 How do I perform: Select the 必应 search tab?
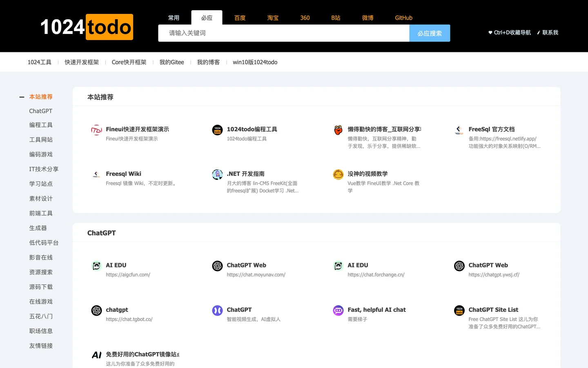coord(207,18)
